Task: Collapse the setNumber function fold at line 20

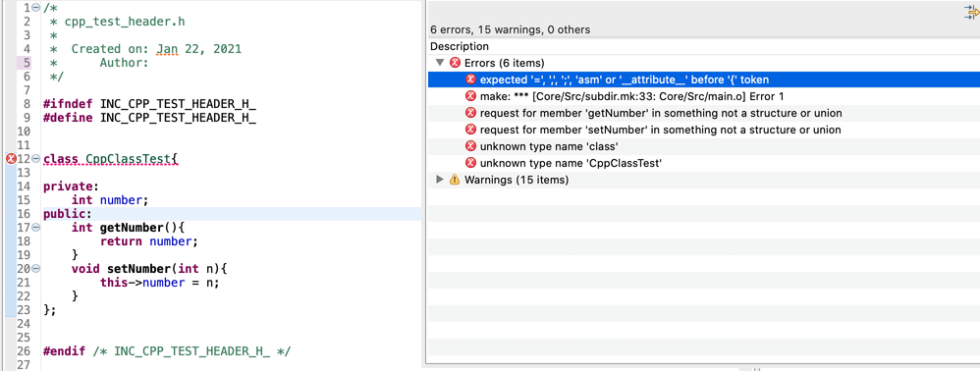Action: [x=35, y=269]
